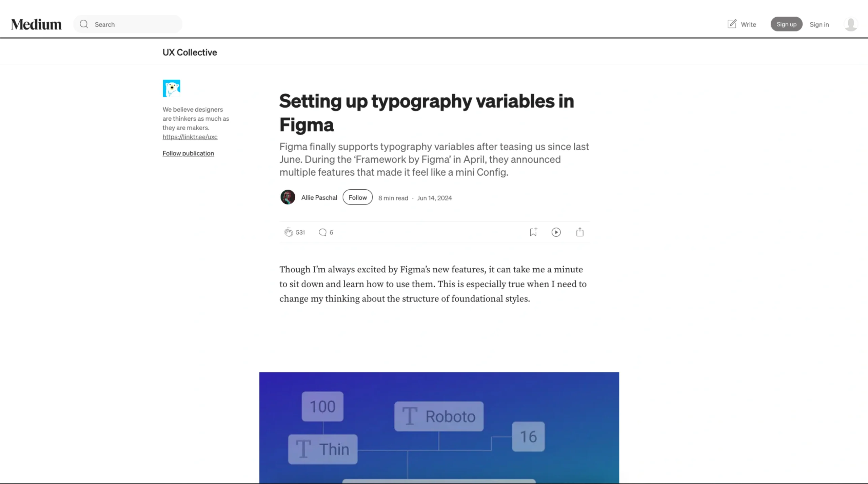The width and height of the screenshot is (868, 484).
Task: Open the article hero image
Action: 439,428
